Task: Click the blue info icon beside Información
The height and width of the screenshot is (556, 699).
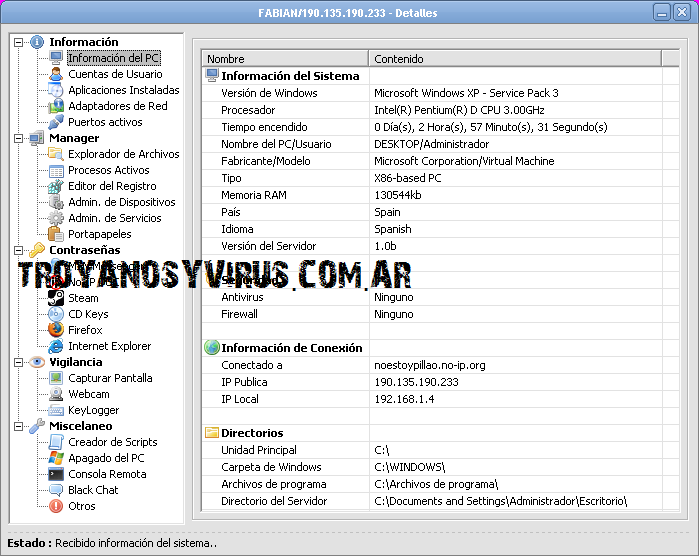Action: 37,42
